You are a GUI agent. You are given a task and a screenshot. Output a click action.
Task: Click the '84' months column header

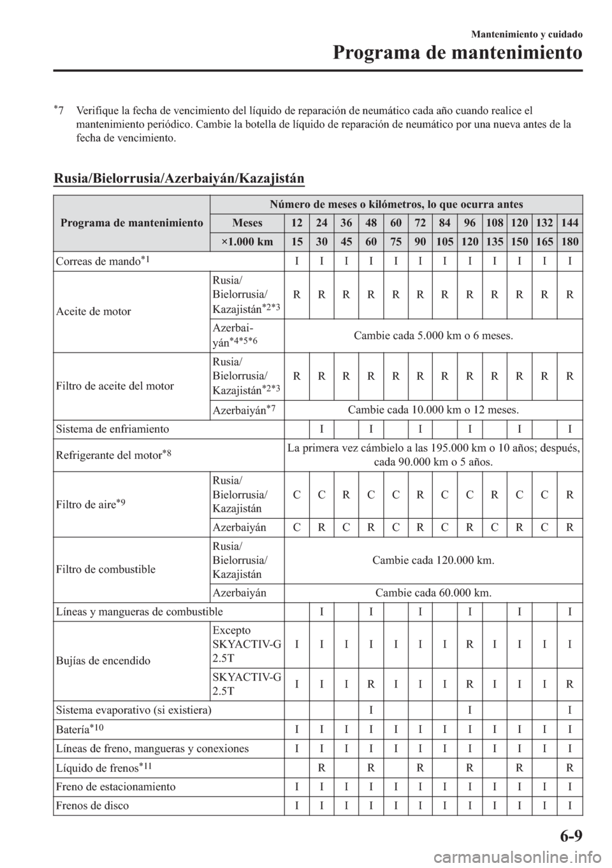pos(446,223)
